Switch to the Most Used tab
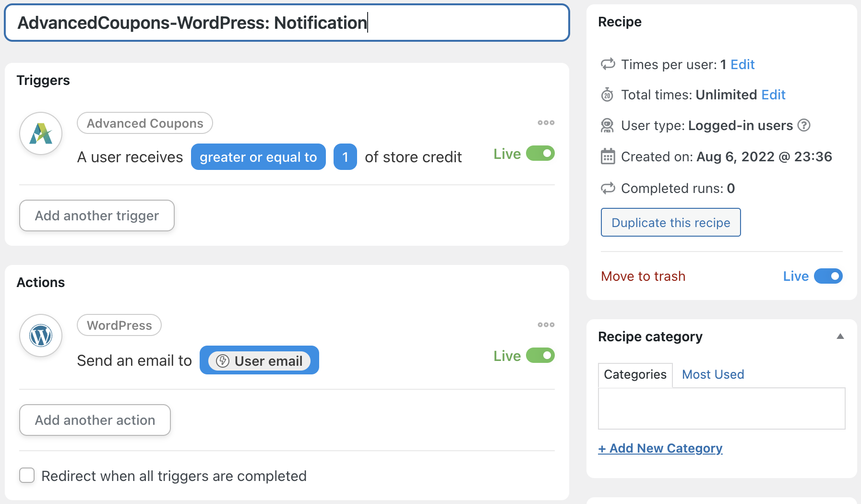Viewport: 861px width, 504px height. tap(713, 374)
